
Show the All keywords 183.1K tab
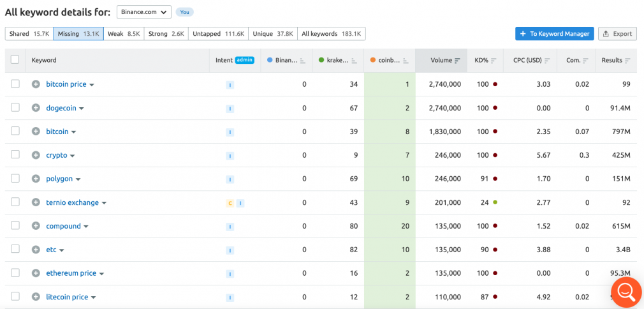(x=332, y=34)
